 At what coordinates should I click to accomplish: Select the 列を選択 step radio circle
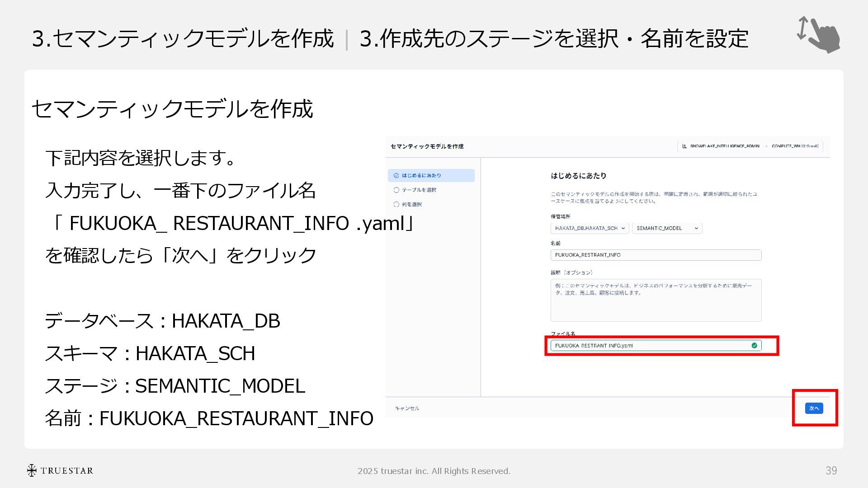pyautogui.click(x=396, y=205)
